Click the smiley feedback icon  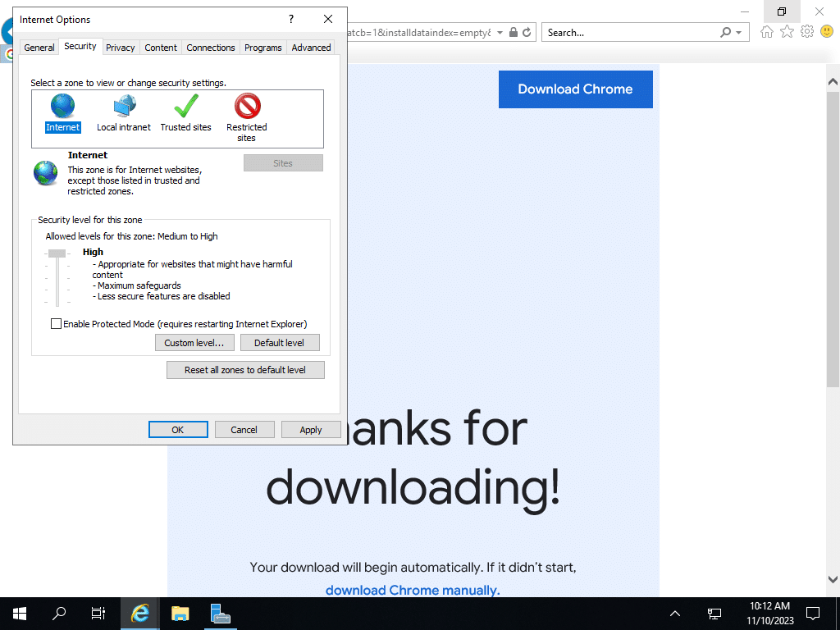(x=827, y=32)
